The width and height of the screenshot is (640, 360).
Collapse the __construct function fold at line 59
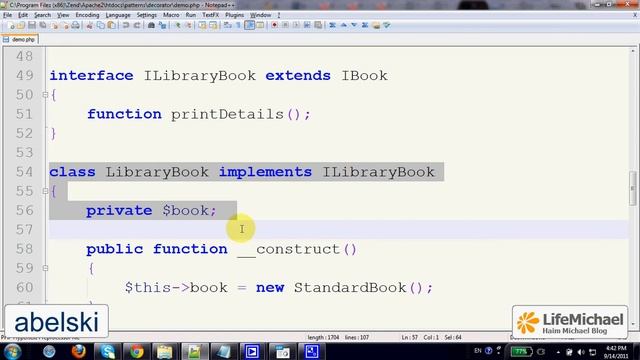[x=45, y=268]
